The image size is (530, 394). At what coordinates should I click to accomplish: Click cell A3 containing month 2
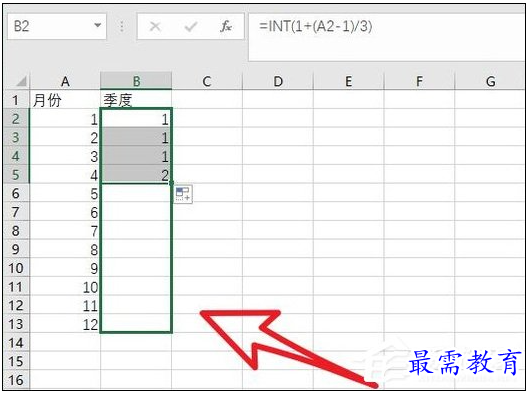65,137
